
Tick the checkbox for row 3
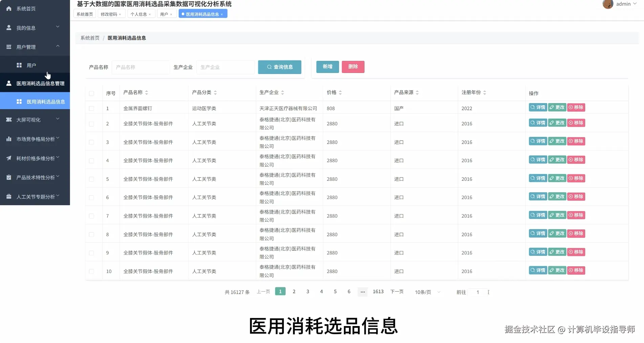(91, 142)
